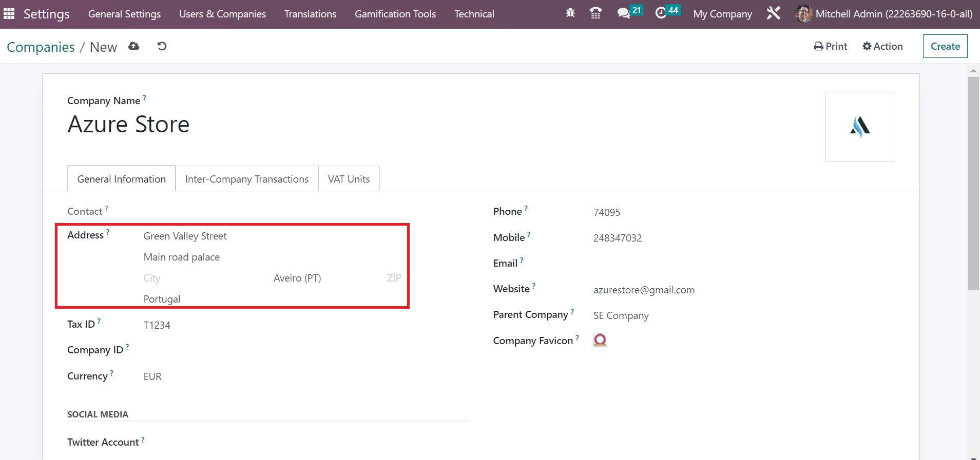Open Technical menu
The height and width of the screenshot is (460, 980).
(474, 14)
